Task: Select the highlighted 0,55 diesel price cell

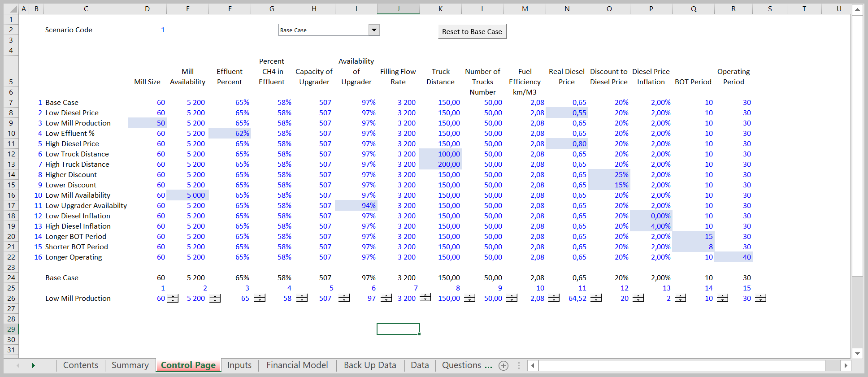Action: pos(567,113)
